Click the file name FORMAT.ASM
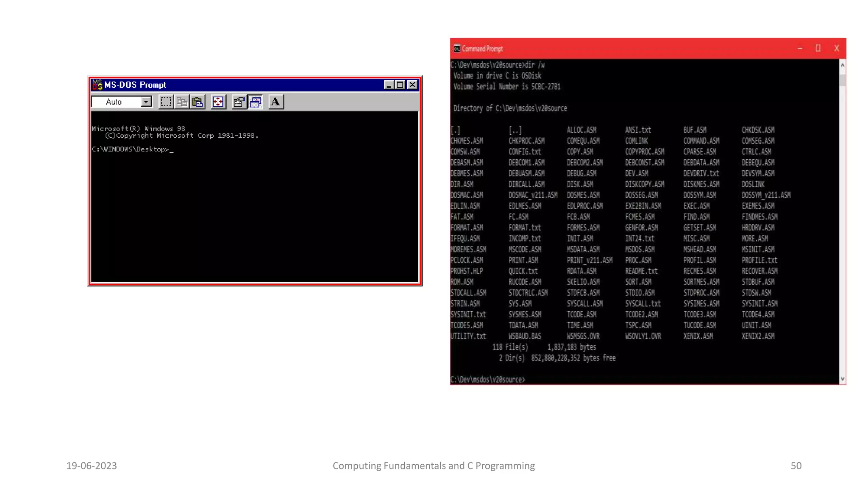Viewport: 868px width, 488px height. (x=466, y=228)
